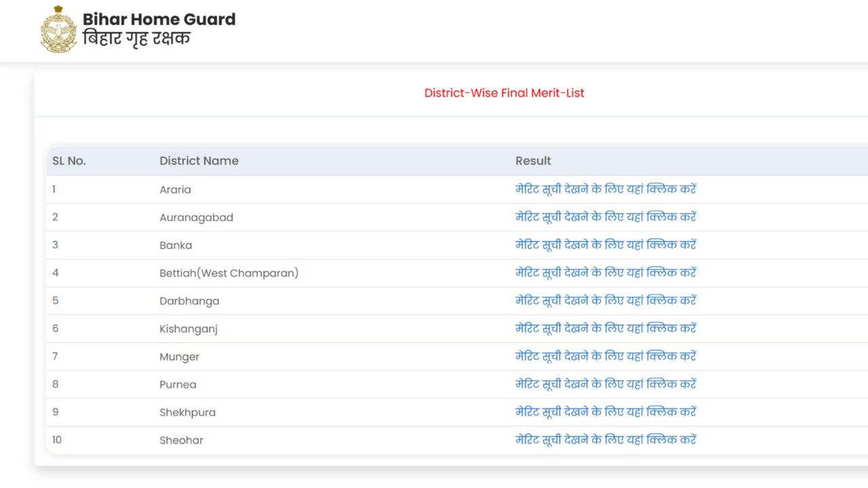Screen dimensions: 868x488
Task: Click the District Name column header
Action: [x=199, y=161]
